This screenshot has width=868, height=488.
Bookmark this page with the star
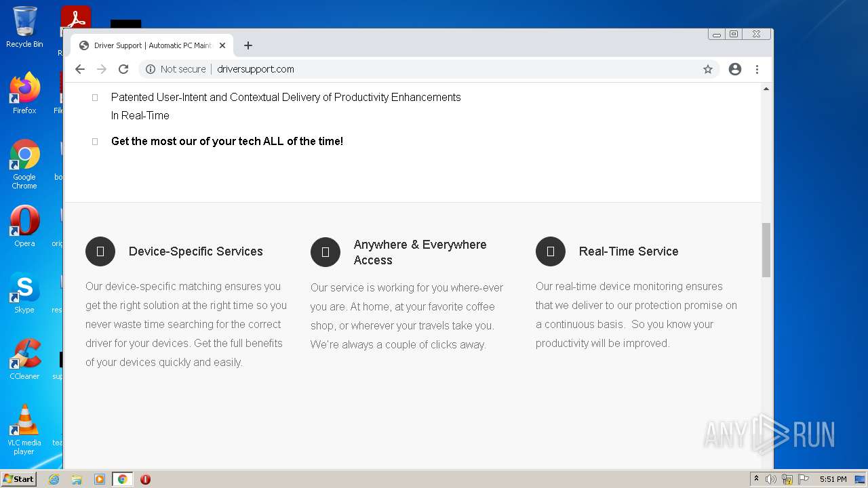(708, 69)
